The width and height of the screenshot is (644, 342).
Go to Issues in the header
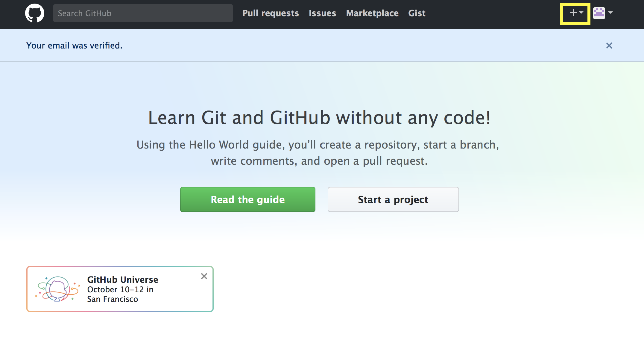click(322, 13)
